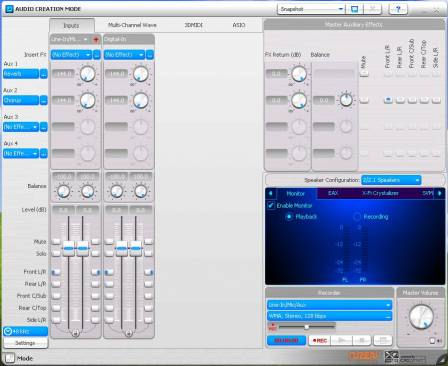Viewport: 448px width, 366px height.
Task: Click the Digital-In Aux 2 send knob
Action: [141, 100]
